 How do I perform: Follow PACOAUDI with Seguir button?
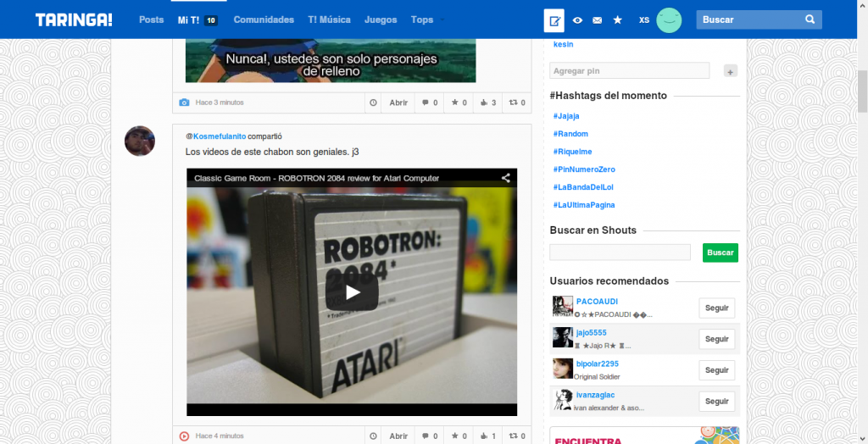[717, 308]
